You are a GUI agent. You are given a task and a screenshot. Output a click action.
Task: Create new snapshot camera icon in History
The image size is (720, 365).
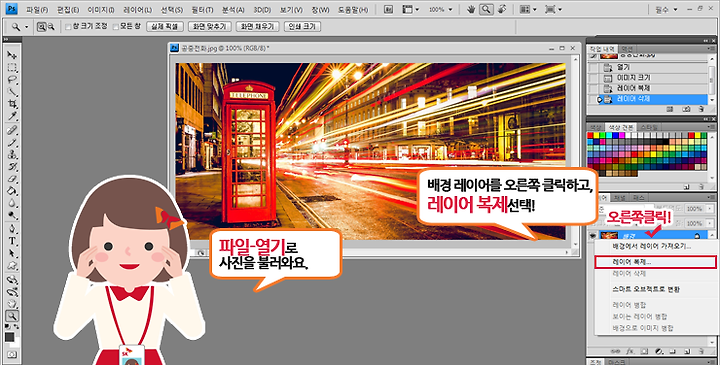click(686, 109)
